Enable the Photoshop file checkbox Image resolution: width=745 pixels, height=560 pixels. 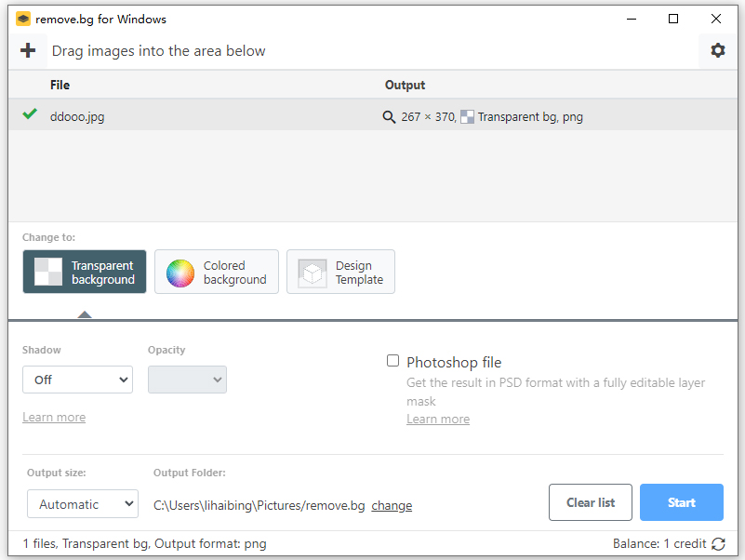(393, 361)
